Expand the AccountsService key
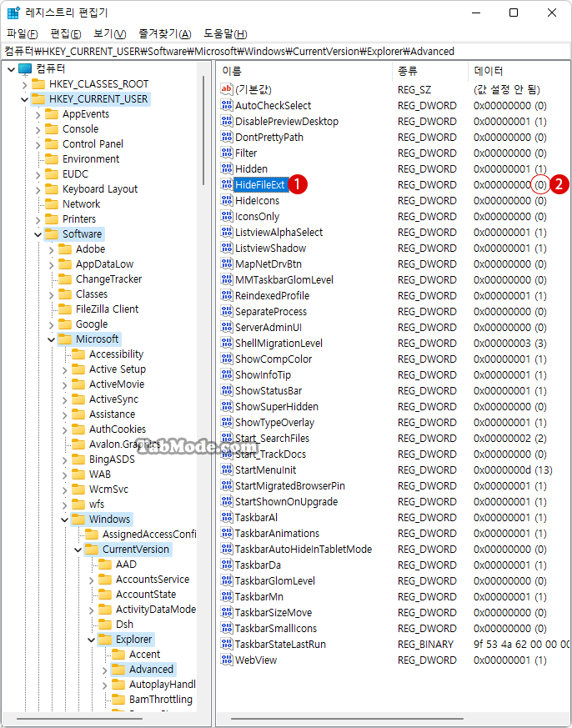Image resolution: width=572 pixels, height=728 pixels. [91, 580]
